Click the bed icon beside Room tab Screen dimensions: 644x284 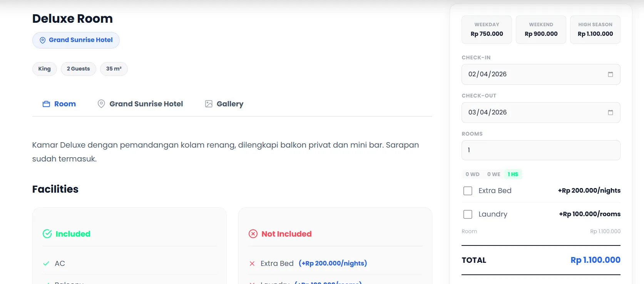[x=46, y=104]
